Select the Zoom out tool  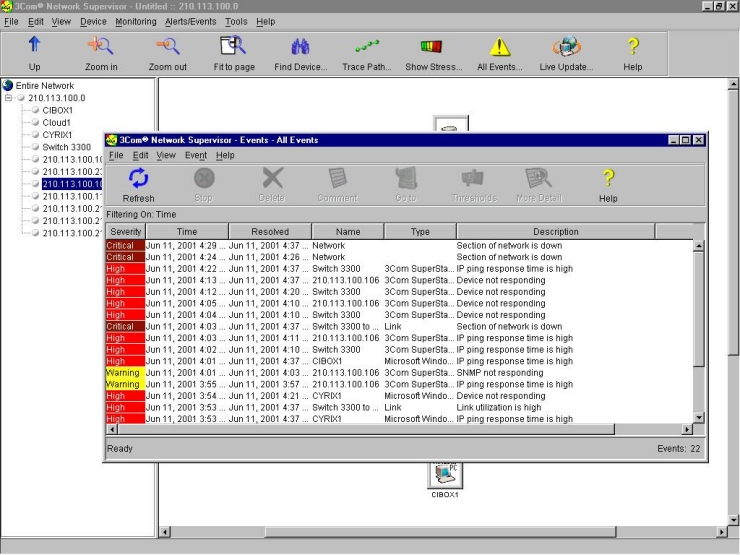click(x=167, y=47)
